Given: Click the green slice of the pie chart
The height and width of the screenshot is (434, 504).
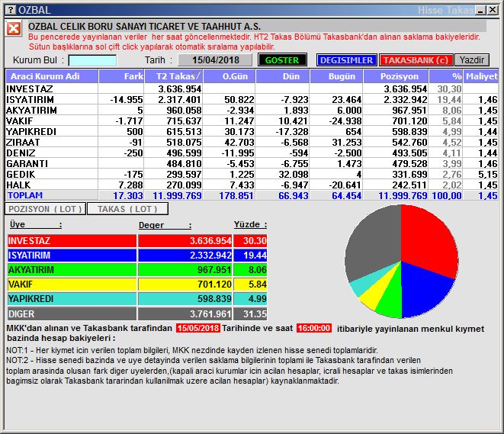Looking at the screenshot, I should pos(391,297).
